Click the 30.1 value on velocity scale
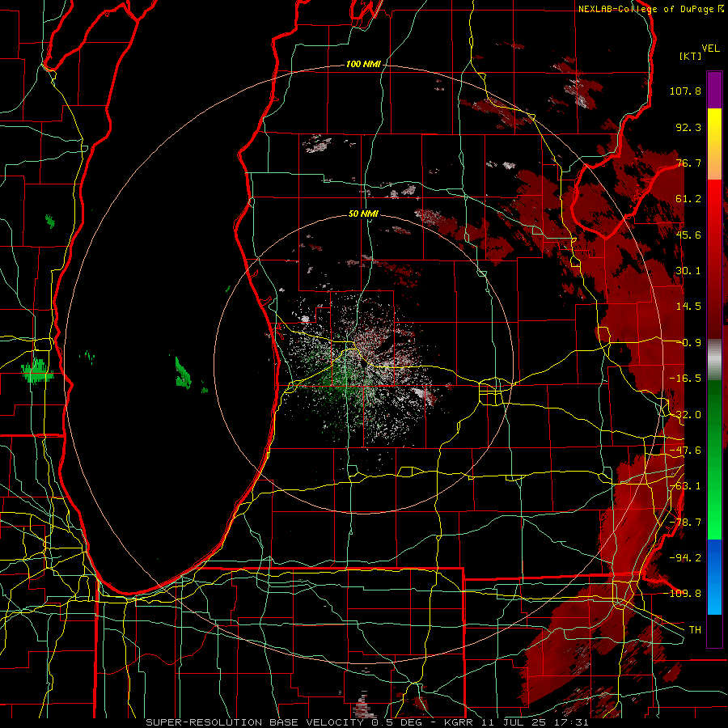Viewport: 728px width, 728px height. tap(688, 271)
